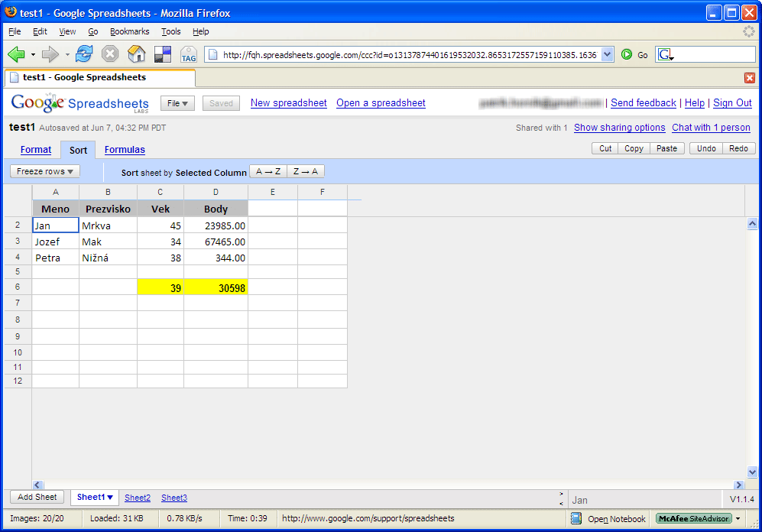This screenshot has height=532, width=762.
Task: Click the page icon in the address bar
Action: tap(212, 55)
